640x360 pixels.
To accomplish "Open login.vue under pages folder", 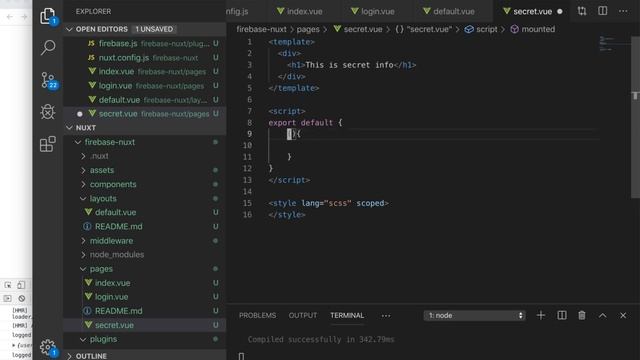I will click(144, 297).
